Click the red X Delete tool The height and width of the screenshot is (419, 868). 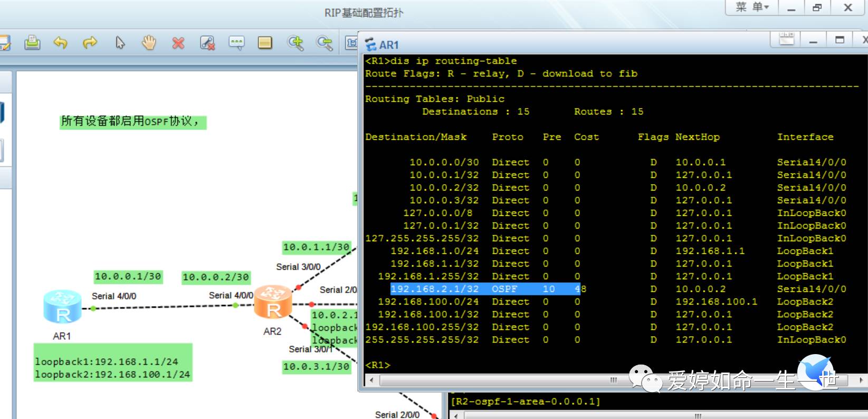click(178, 43)
